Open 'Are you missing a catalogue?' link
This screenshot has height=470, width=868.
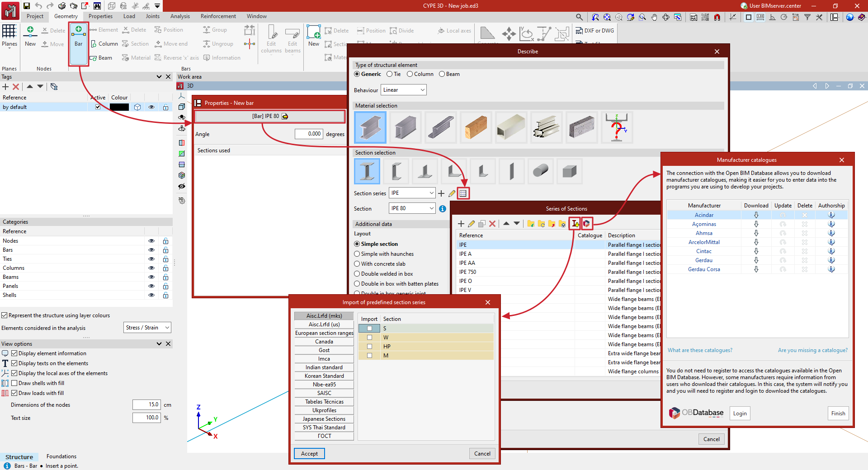pyautogui.click(x=813, y=350)
